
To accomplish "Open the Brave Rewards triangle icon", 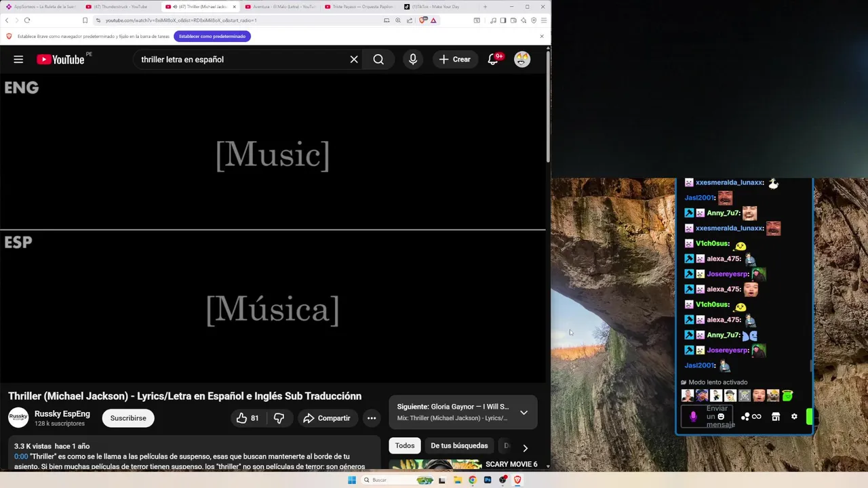I will coord(433,20).
